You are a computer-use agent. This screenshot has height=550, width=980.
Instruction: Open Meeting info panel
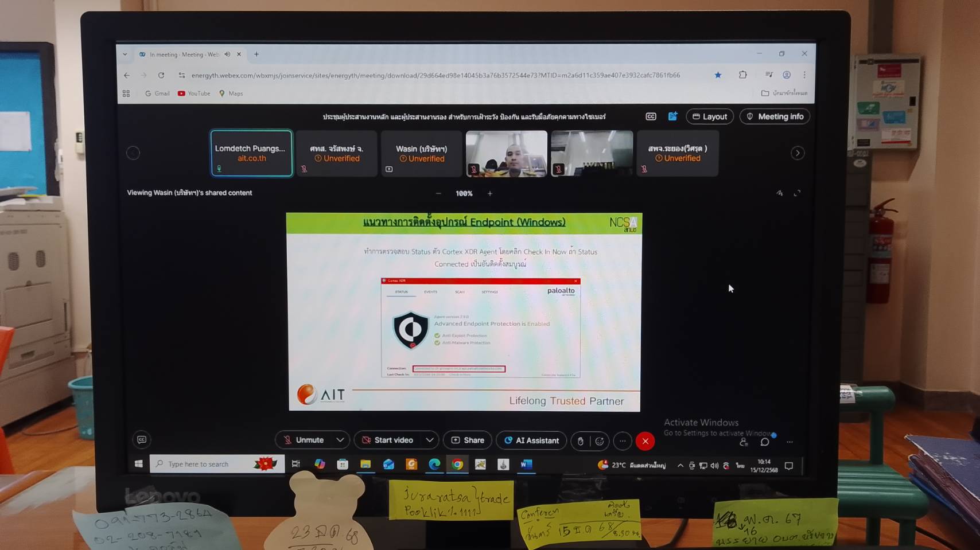pyautogui.click(x=775, y=116)
